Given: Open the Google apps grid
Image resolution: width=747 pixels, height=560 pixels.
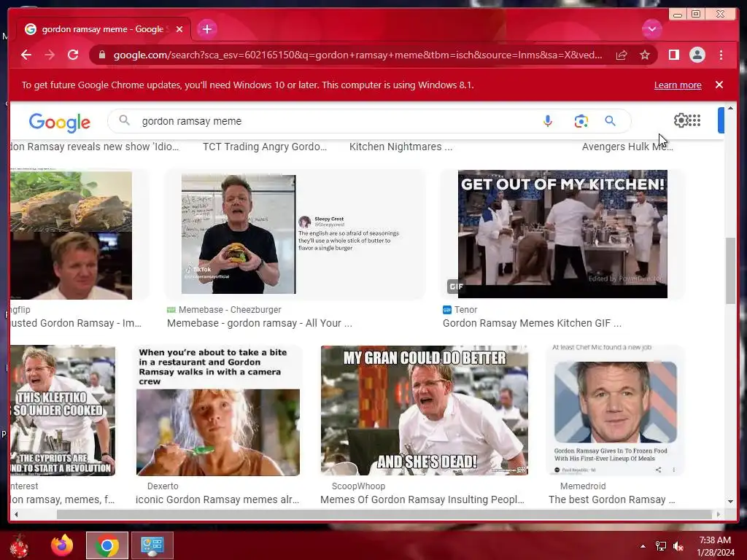Looking at the screenshot, I should click(694, 120).
